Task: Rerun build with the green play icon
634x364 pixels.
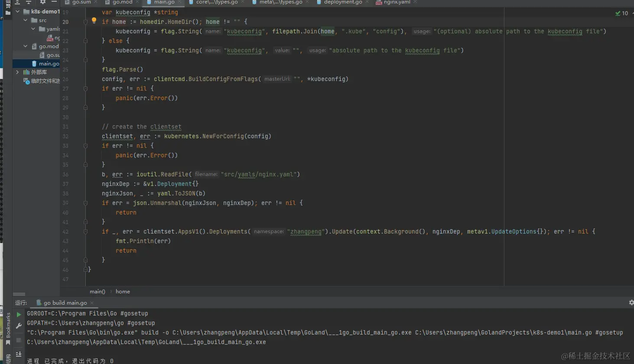Action: point(19,315)
